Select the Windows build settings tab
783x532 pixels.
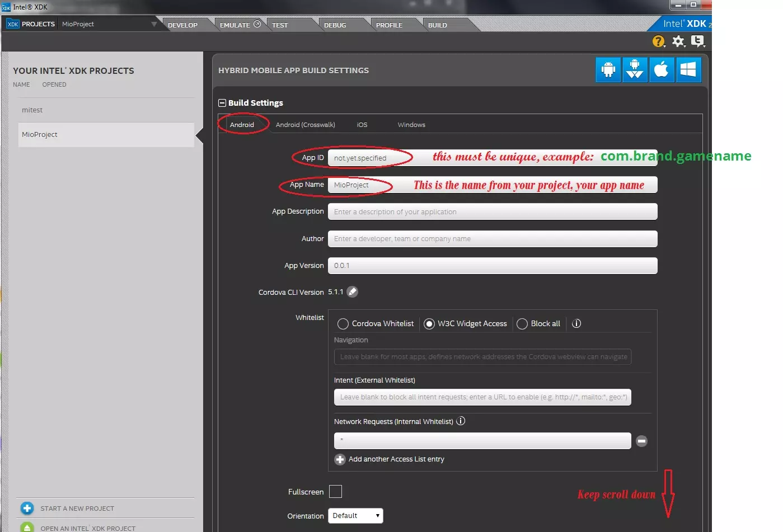(x=411, y=125)
